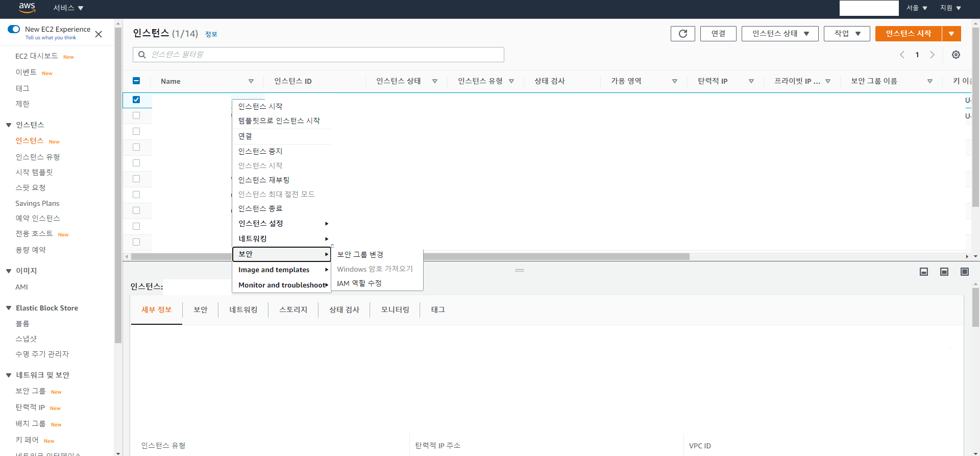The height and width of the screenshot is (456, 980).
Task: Switch to the 스토리지 details tab
Action: point(293,309)
